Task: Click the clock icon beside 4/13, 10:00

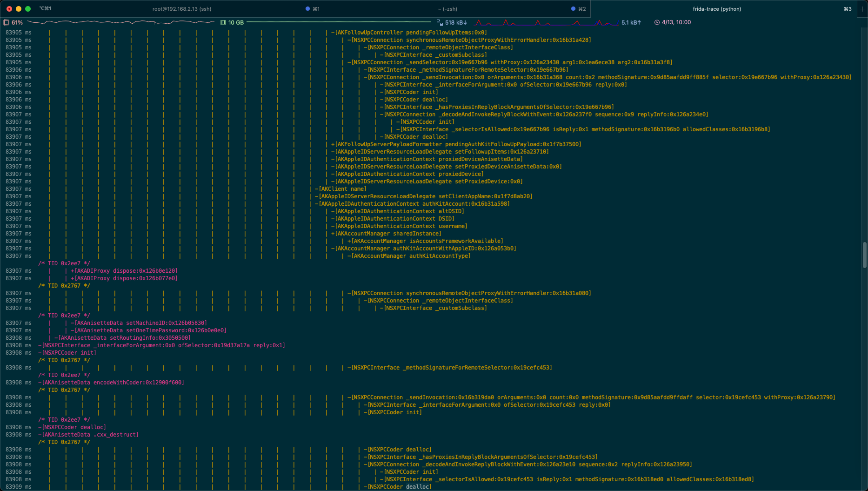Action: (x=657, y=22)
